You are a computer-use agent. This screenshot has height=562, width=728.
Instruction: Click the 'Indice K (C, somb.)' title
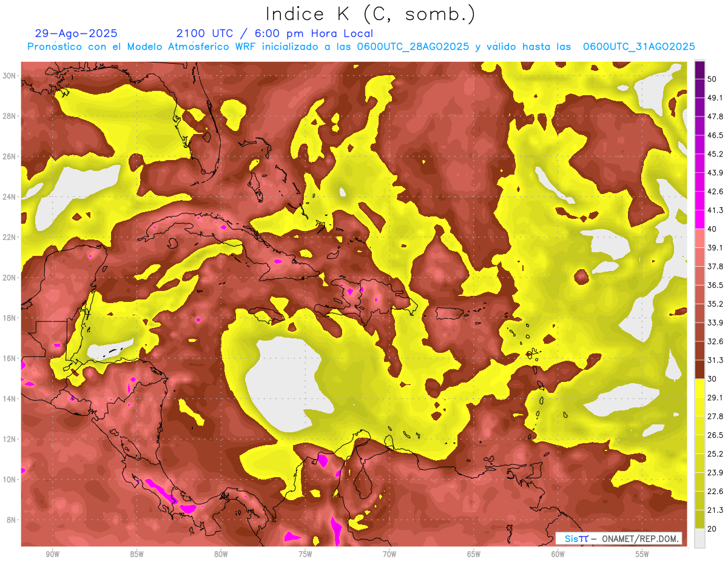click(x=370, y=14)
